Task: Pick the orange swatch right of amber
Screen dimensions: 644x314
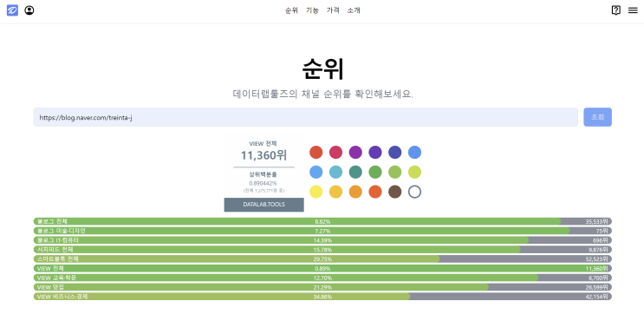Action: coord(355,192)
